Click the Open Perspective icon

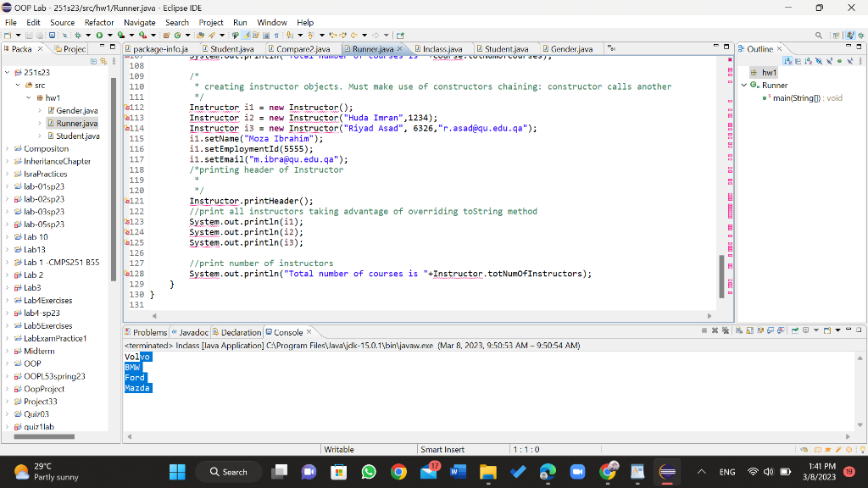836,36
